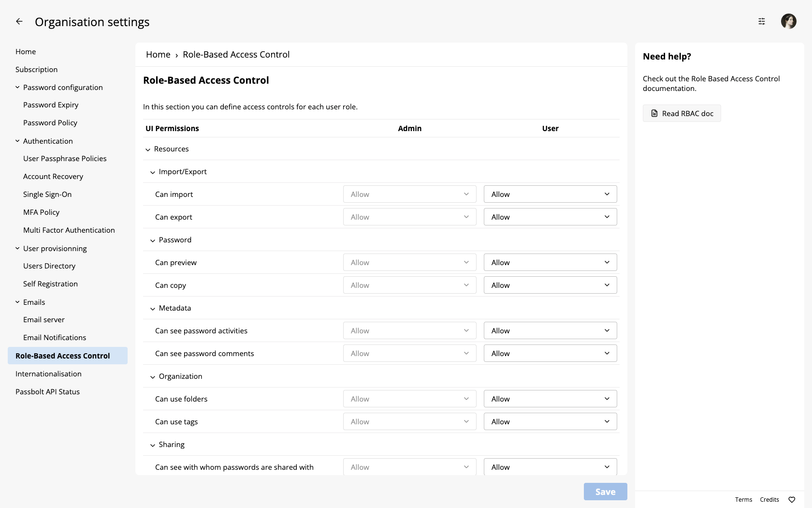This screenshot has width=812, height=508.
Task: Collapse the Emails chevron in sidebar
Action: 17,302
